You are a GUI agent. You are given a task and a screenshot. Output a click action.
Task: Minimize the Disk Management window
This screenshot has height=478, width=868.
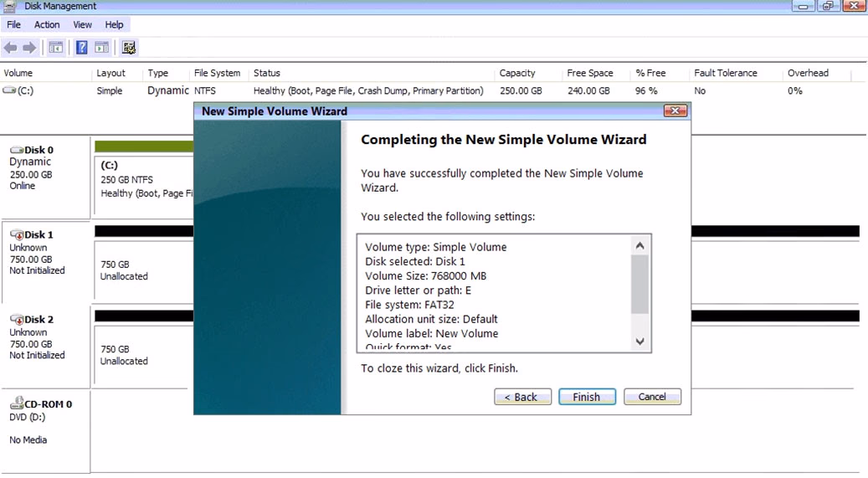(803, 6)
